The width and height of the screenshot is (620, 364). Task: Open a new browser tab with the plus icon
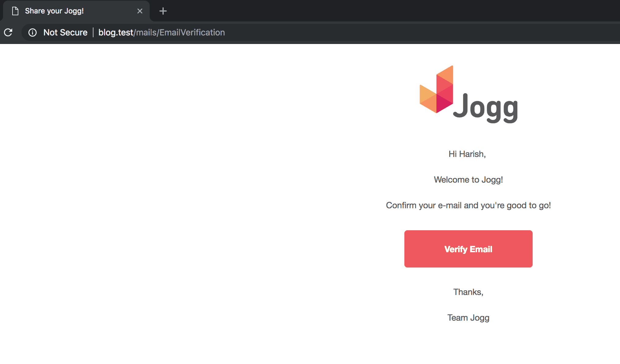point(163,11)
